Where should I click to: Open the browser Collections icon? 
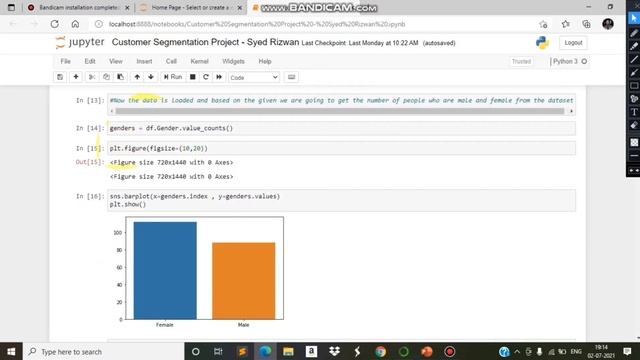pos(586,24)
